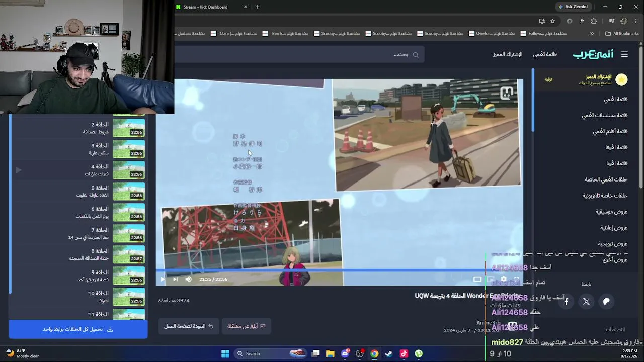Click the ترقية upgrade button

tap(548, 79)
